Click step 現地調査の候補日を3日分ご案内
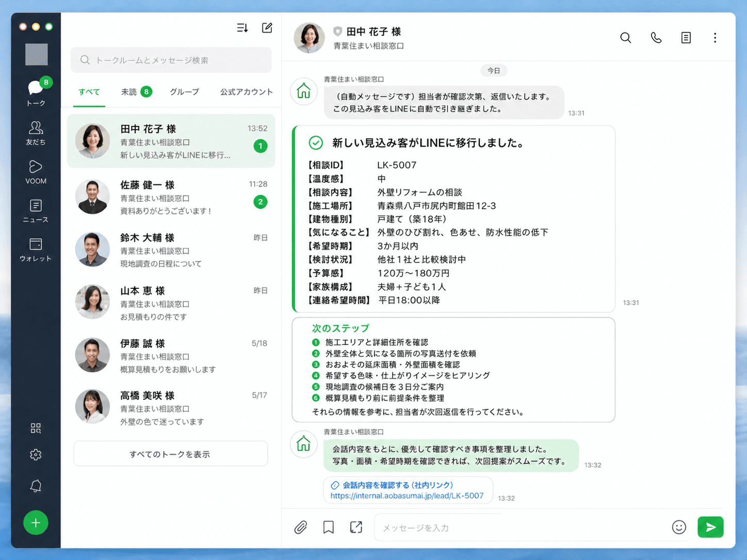 tap(384, 387)
